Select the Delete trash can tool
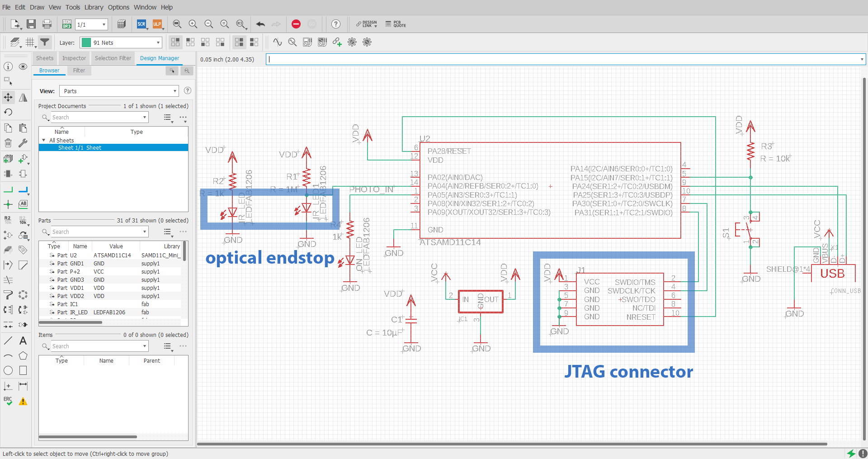The image size is (868, 459). pyautogui.click(x=8, y=143)
